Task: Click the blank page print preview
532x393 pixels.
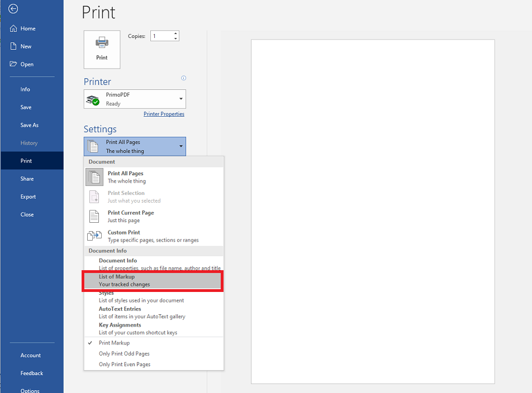Action: 373,212
